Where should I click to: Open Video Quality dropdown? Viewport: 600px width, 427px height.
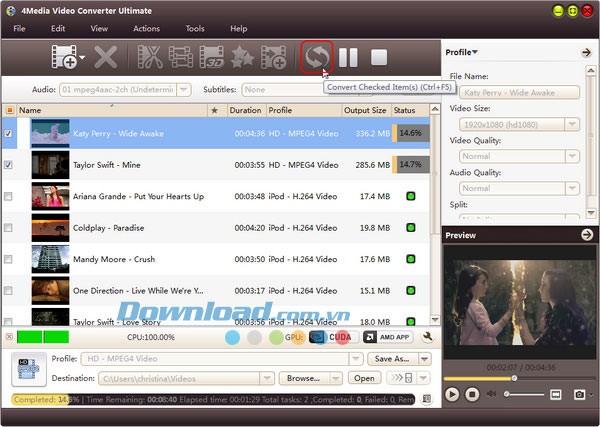572,156
